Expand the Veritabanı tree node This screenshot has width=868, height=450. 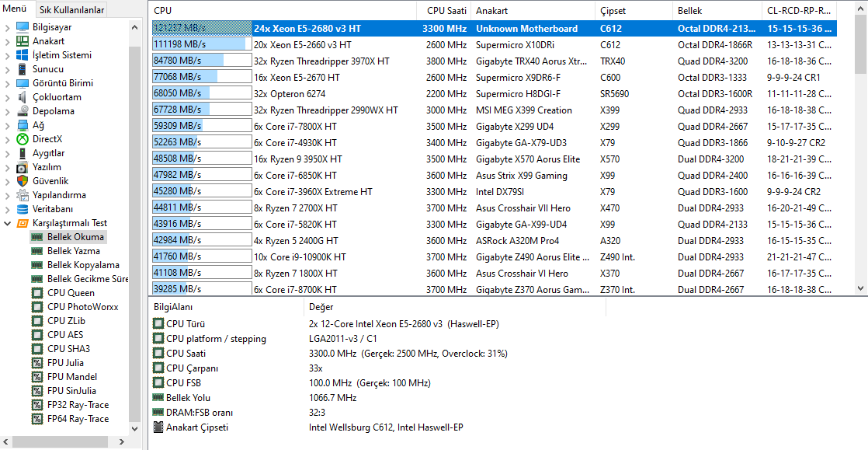click(x=7, y=209)
